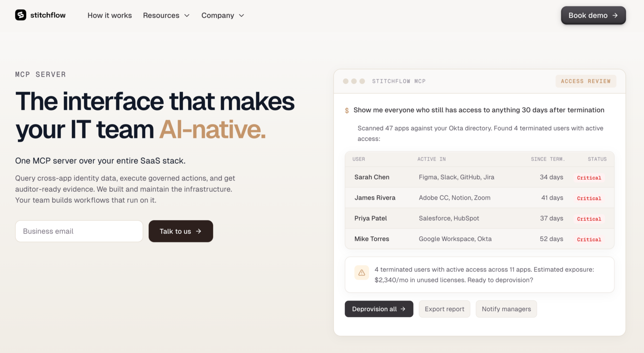Viewport: 644px width, 353px height.
Task: Click the Stitchflow logo icon
Action: coord(21,15)
